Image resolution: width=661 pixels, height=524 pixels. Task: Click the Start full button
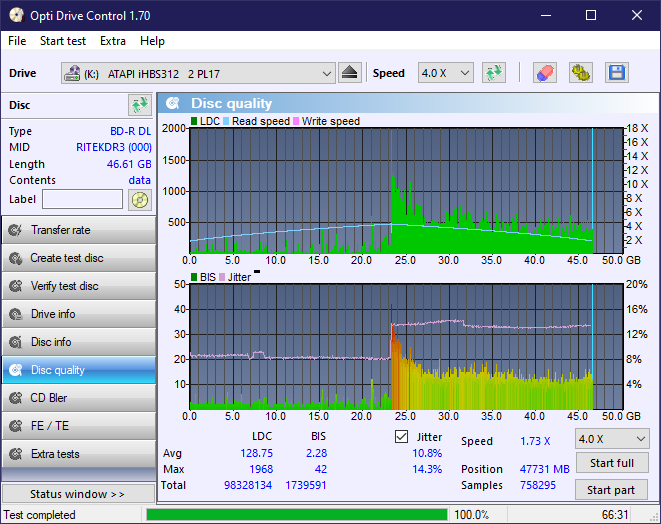tap(611, 463)
